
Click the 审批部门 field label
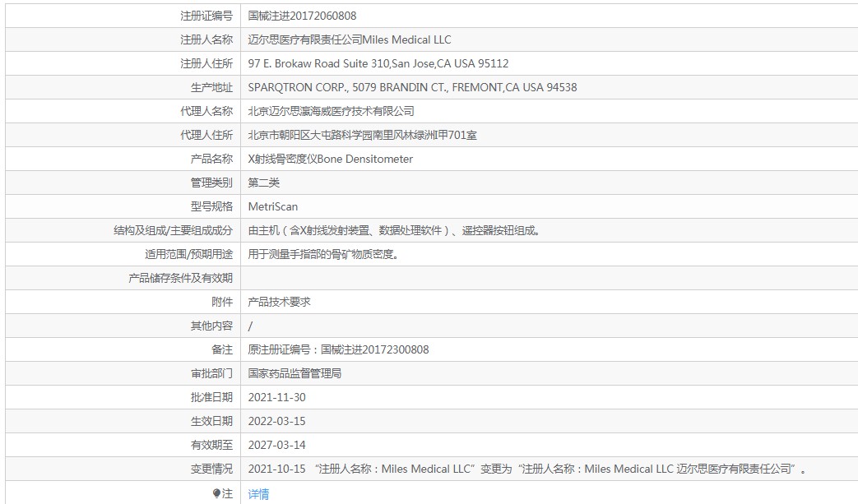click(211, 373)
